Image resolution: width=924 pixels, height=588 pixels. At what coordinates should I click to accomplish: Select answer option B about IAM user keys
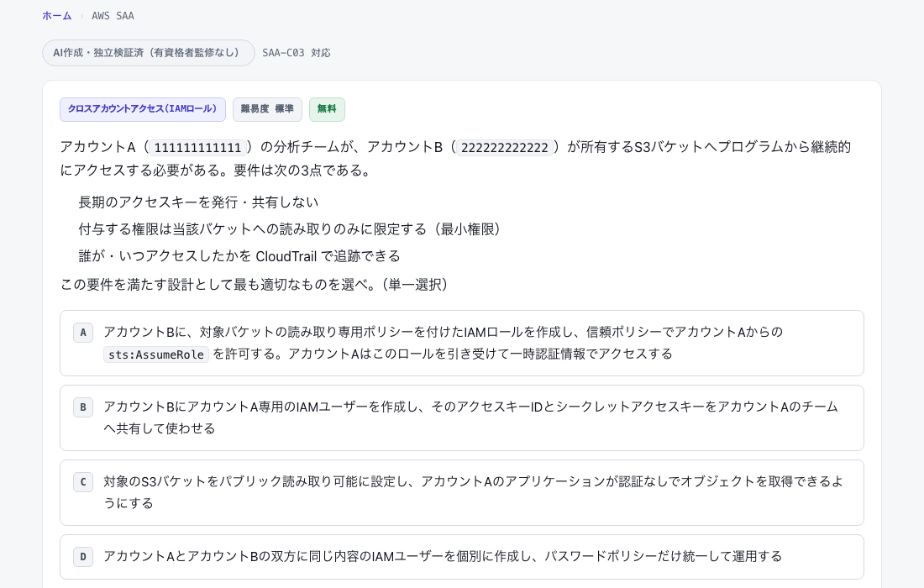point(461,417)
